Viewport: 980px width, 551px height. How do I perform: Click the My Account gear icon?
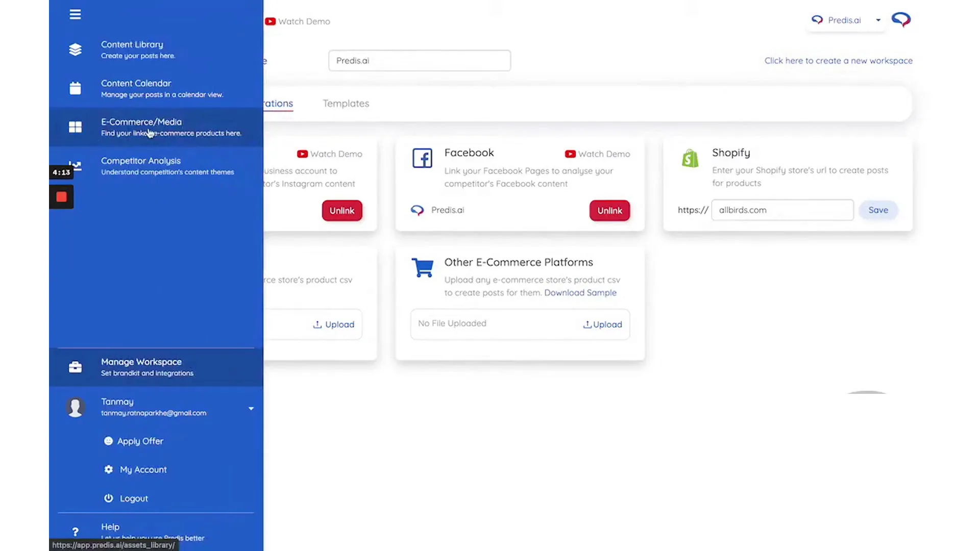point(109,469)
